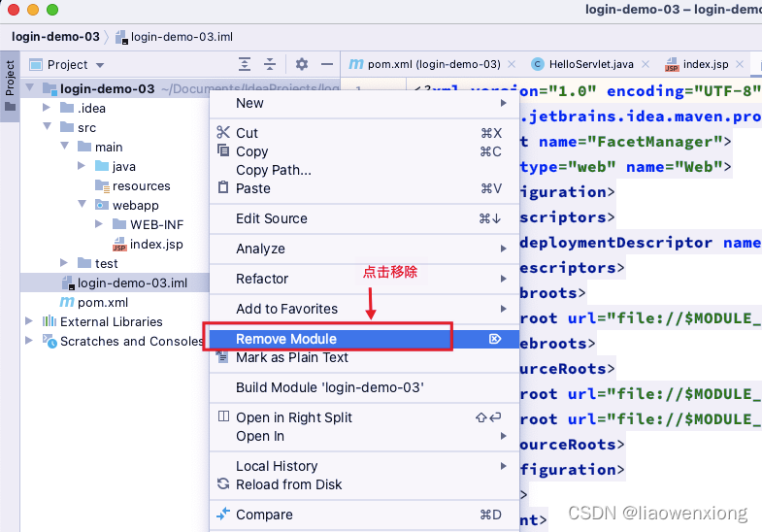Switch to index.jsp editor tab
This screenshot has height=532, width=762.
[x=706, y=64]
